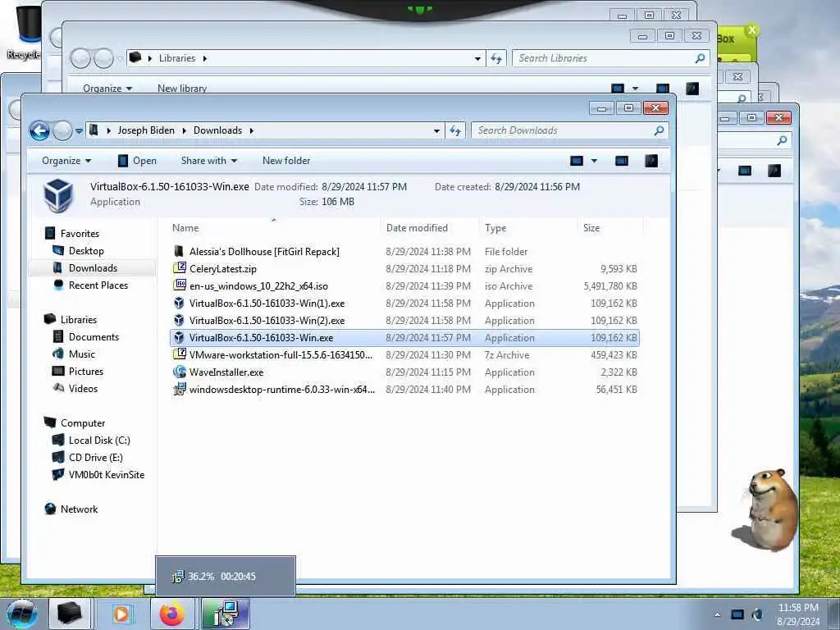The width and height of the screenshot is (840, 630).
Task: Open Local Disk (C:)
Action: 99,441
